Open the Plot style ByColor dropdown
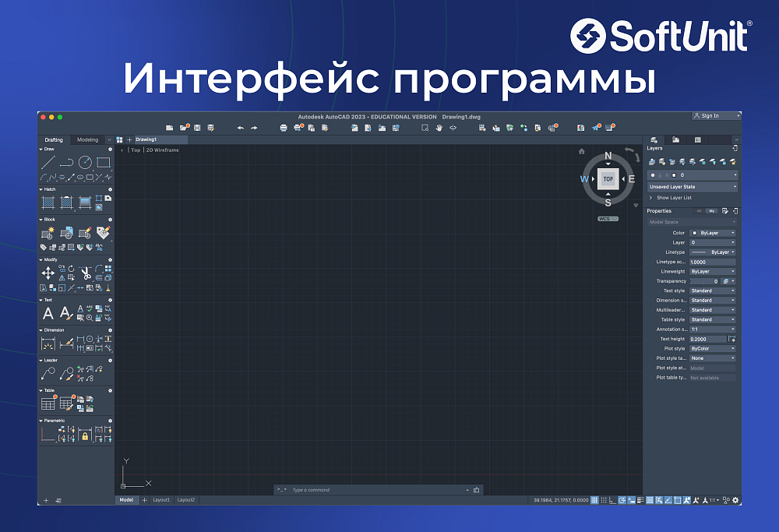 point(713,349)
